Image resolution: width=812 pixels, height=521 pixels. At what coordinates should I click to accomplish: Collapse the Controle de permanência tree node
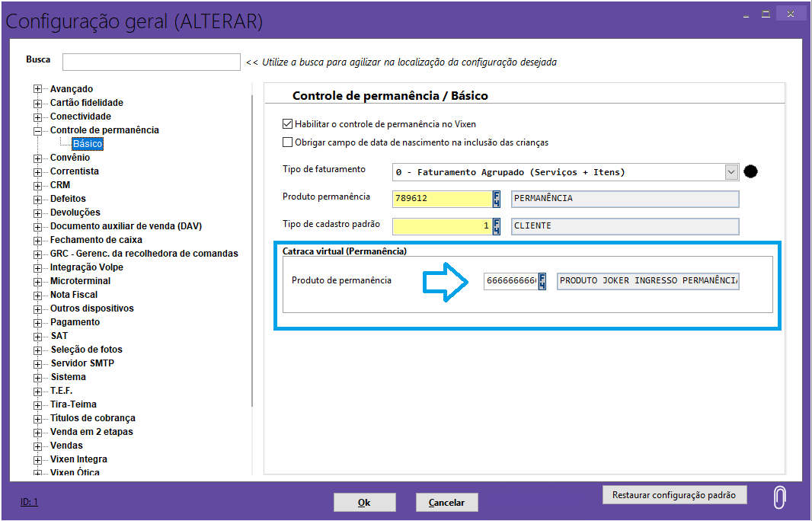point(37,130)
